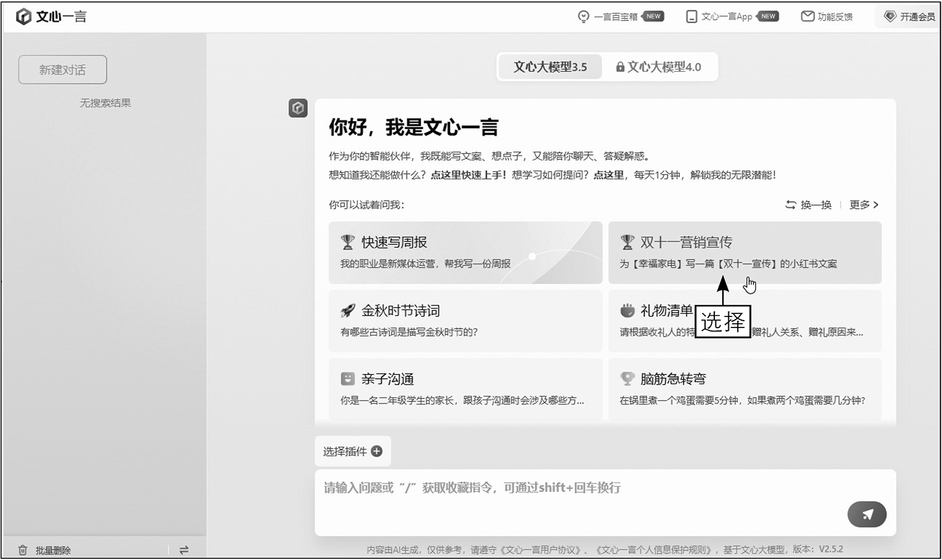
Task: Focus the 请输入问题 message input field
Action: coord(605,502)
